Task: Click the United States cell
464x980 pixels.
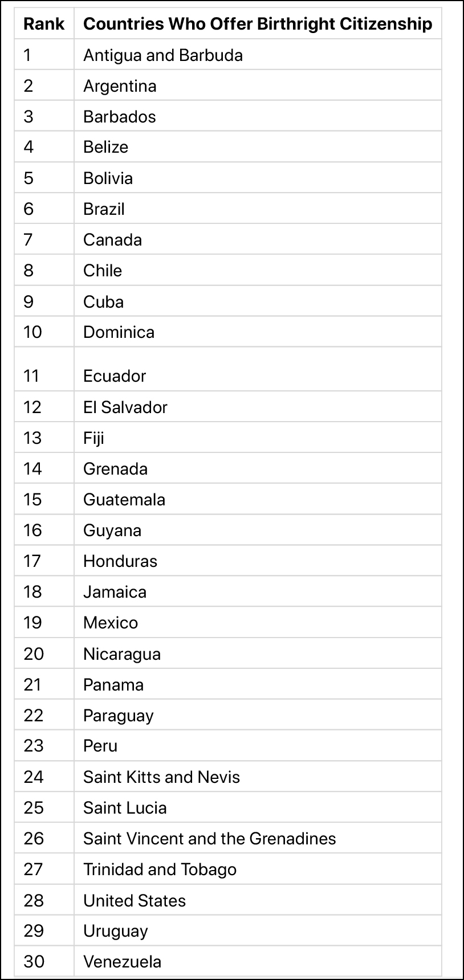Action: click(x=258, y=900)
